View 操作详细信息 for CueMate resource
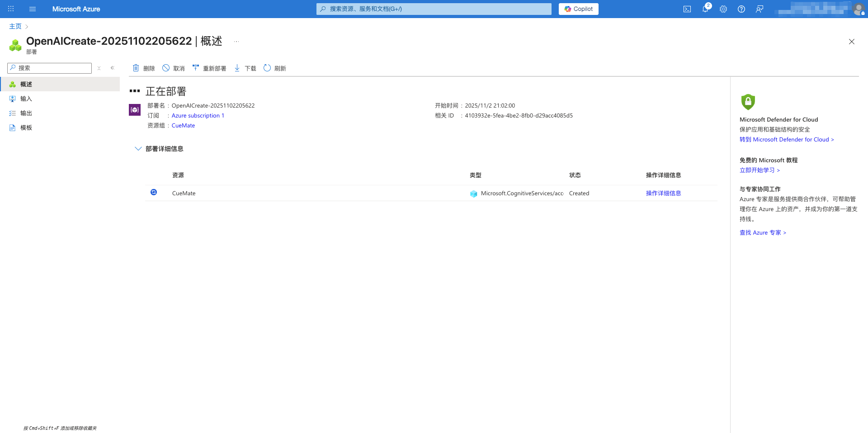The height and width of the screenshot is (433, 868). coord(663,193)
